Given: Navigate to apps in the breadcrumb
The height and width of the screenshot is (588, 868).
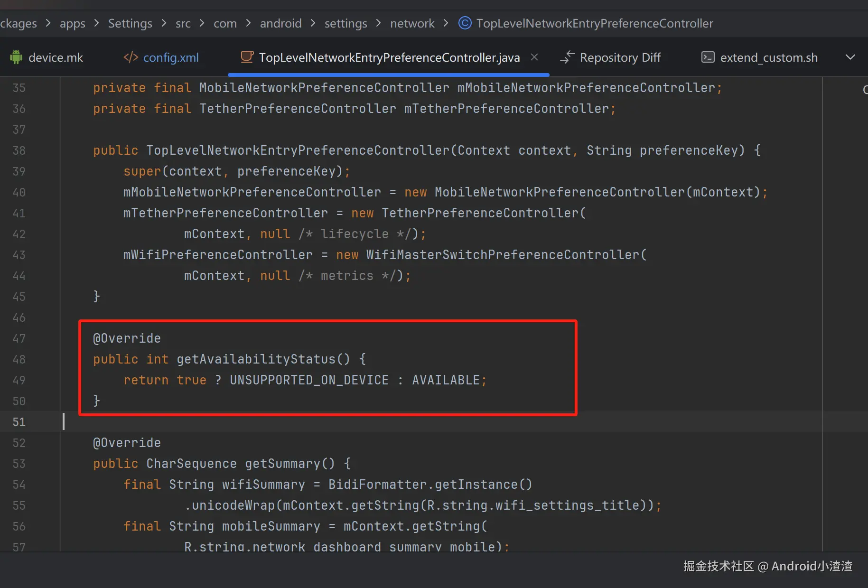Looking at the screenshot, I should pos(73,23).
